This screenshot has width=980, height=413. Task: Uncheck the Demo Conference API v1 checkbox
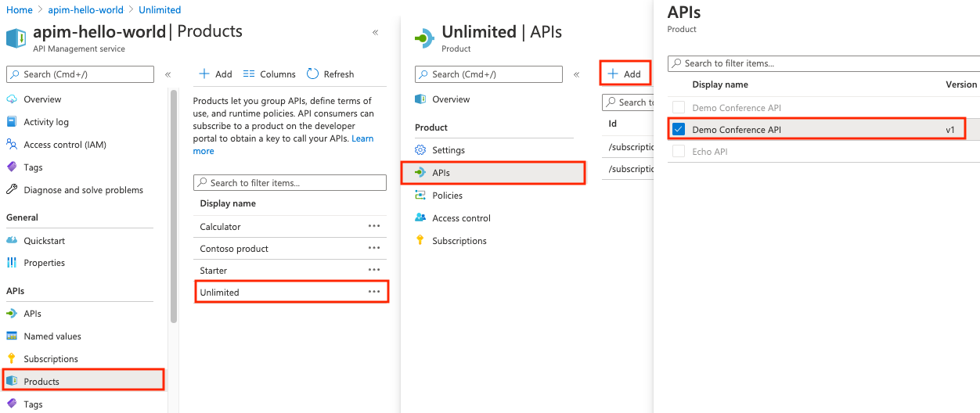679,130
